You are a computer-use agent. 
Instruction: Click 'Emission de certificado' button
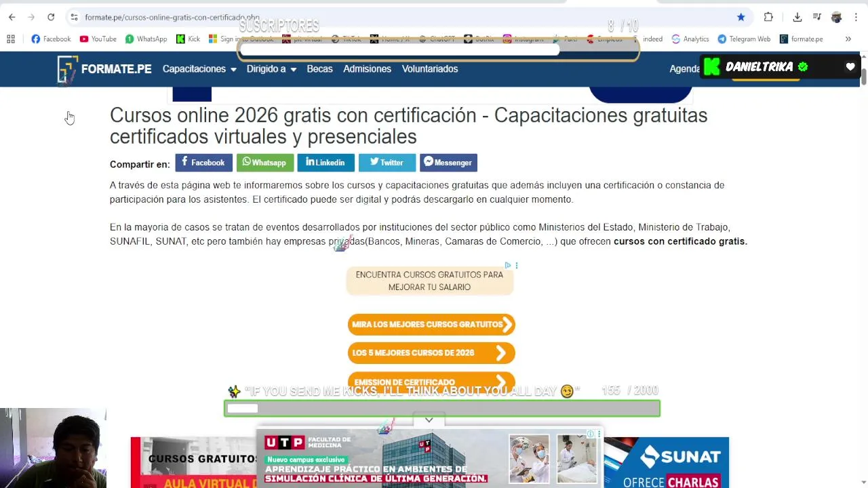[x=431, y=381]
